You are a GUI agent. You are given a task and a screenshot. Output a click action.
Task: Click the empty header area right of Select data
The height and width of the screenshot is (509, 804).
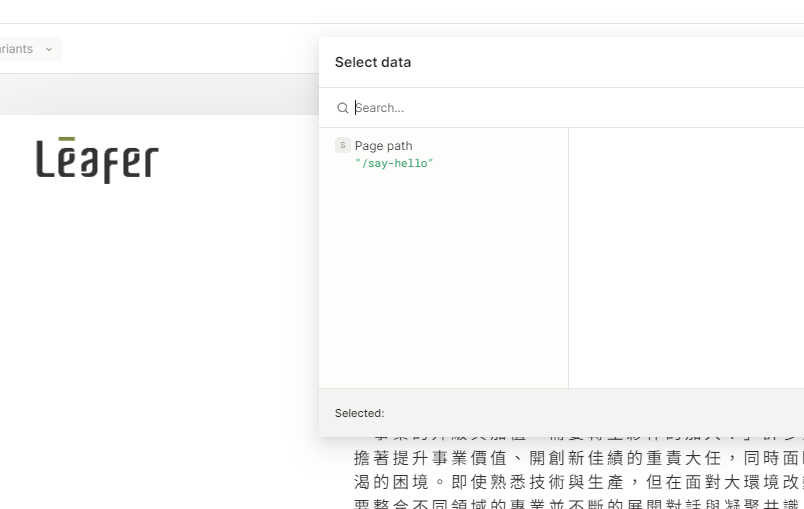620,62
